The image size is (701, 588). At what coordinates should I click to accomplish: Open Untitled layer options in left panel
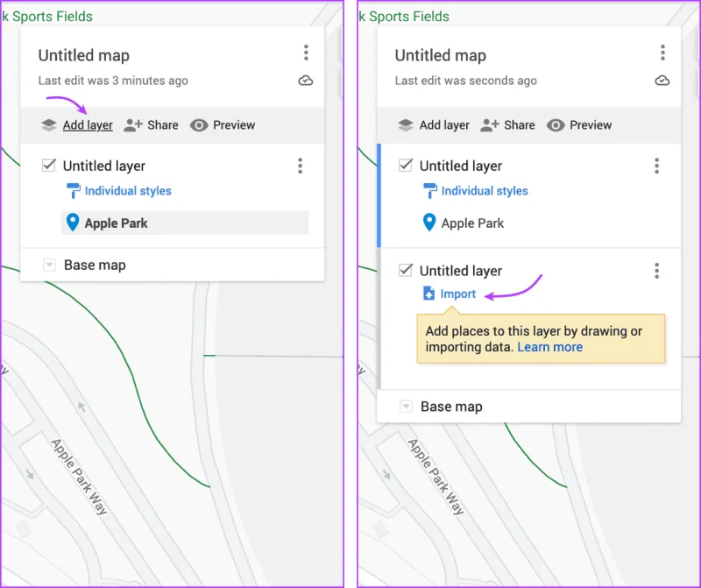click(301, 166)
